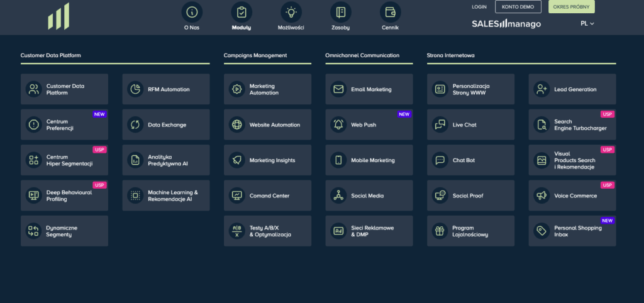Click the Zasoby book icon
This screenshot has height=303, width=644.
click(341, 13)
